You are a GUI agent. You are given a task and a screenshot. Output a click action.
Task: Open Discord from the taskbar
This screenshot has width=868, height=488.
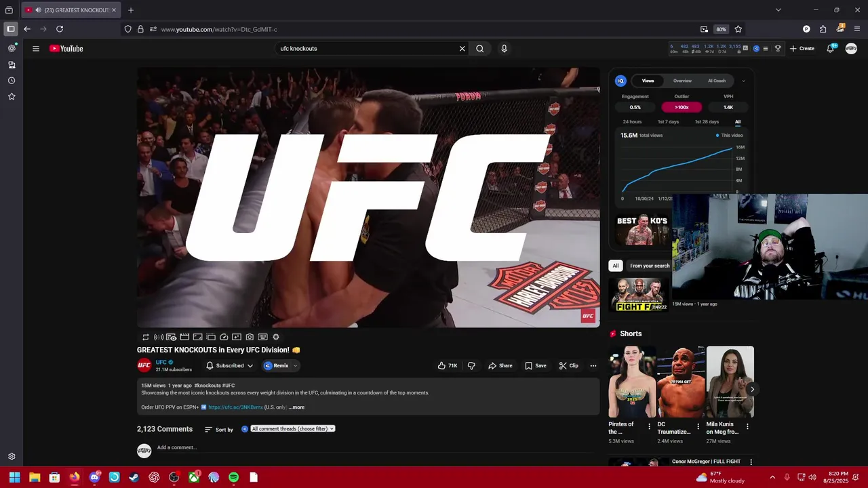click(94, 477)
